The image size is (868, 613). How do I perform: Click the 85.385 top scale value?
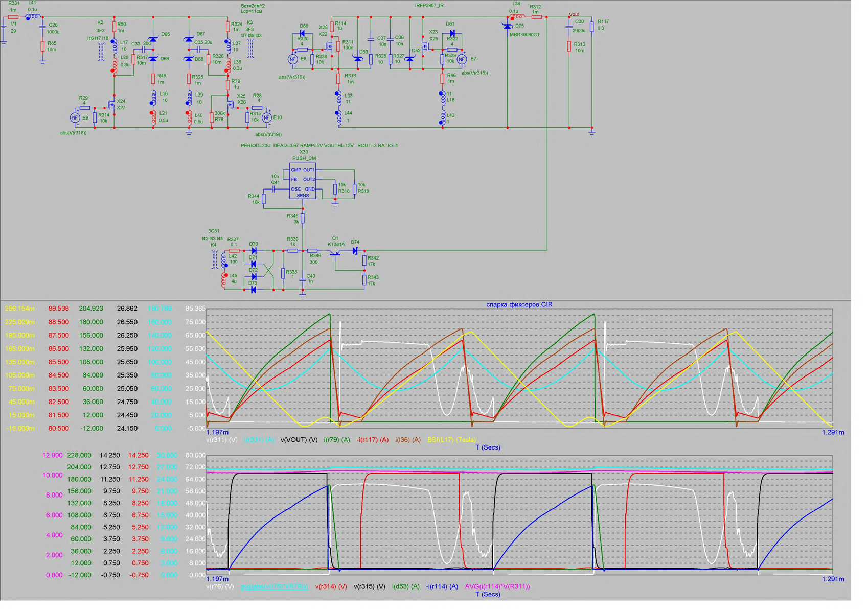coord(195,309)
